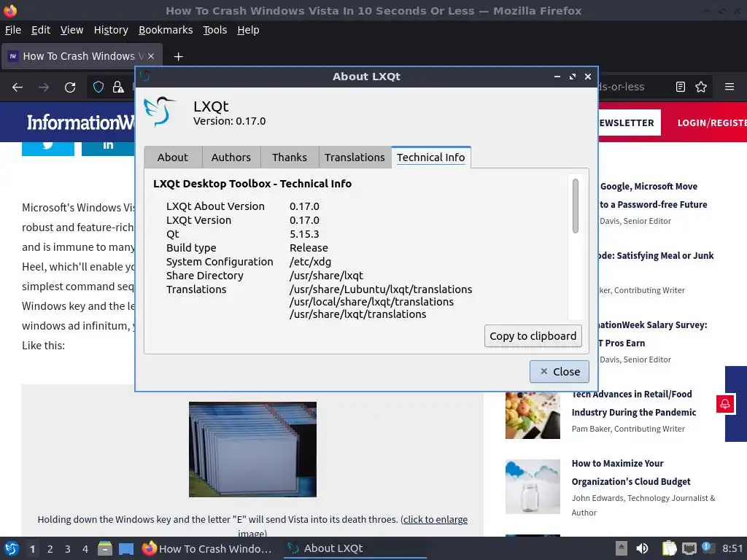747x560 pixels.
Task: Open Firefox Edit menu
Action: [41, 30]
